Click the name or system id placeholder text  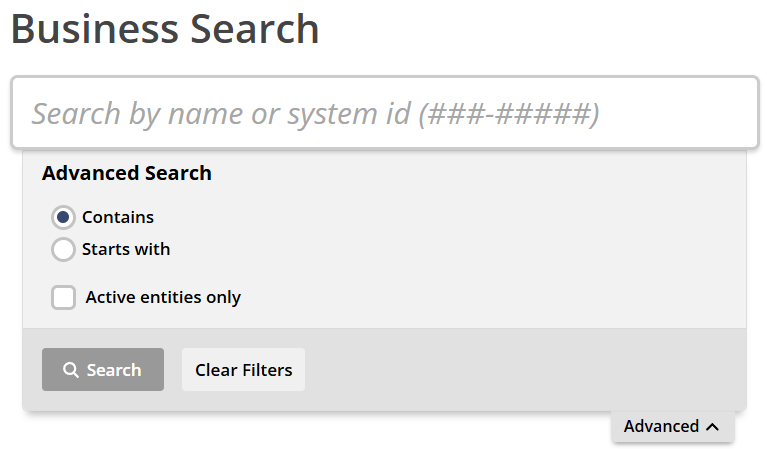[x=316, y=114]
